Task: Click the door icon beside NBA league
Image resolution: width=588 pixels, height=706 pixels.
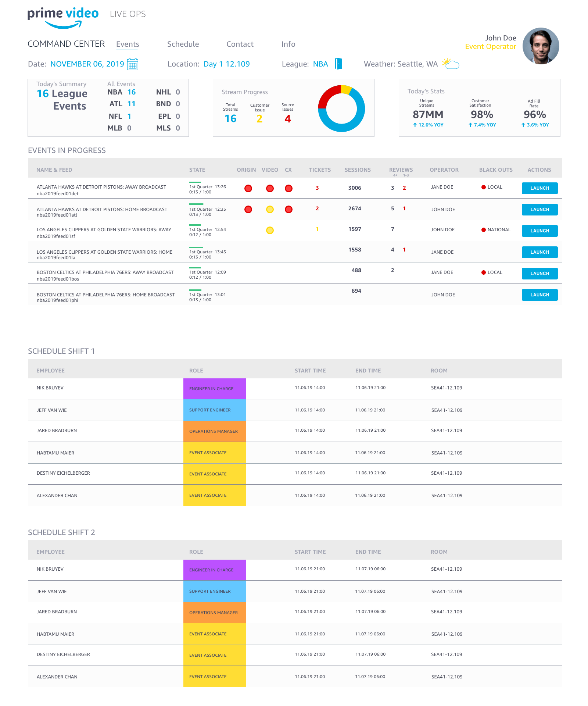Action: [x=338, y=64]
